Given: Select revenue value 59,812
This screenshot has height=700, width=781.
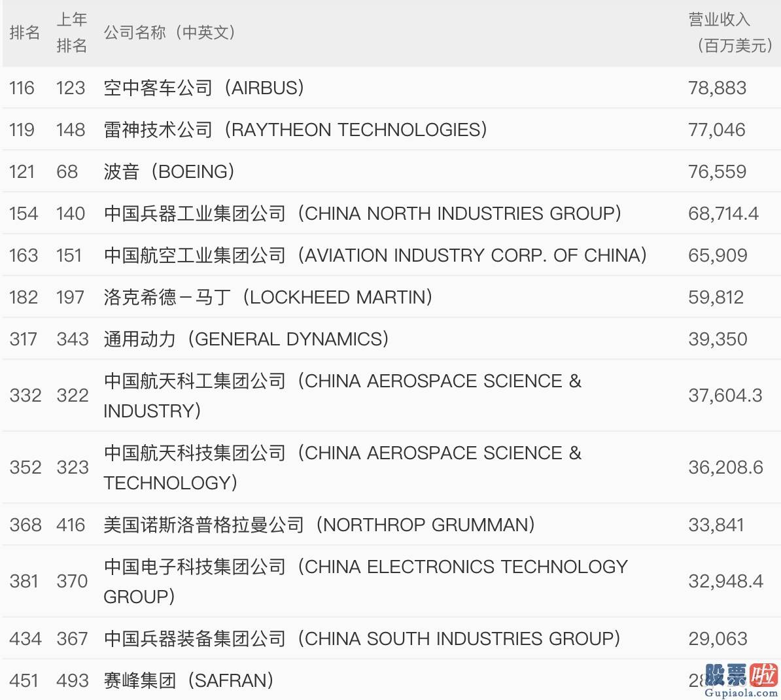Looking at the screenshot, I should point(716,297).
